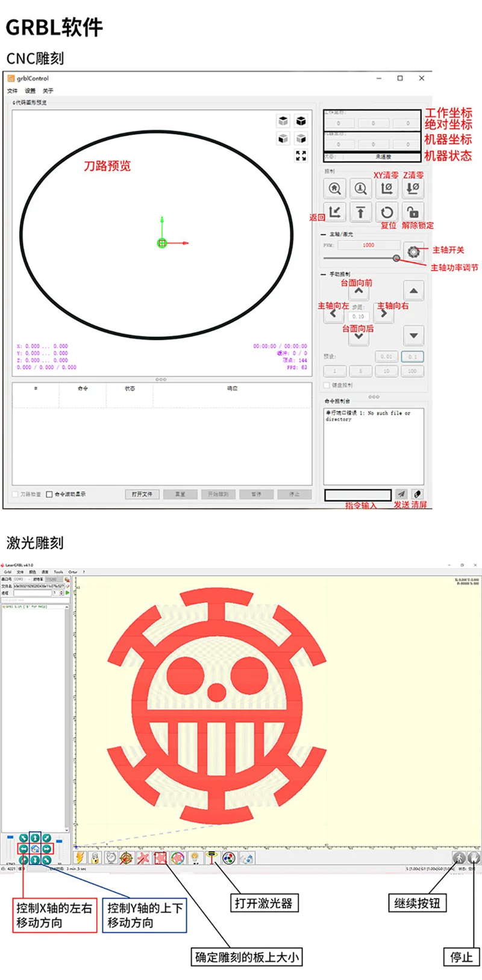Open the 设置 menu in grblControl
Image resolution: width=482 pixels, height=980 pixels.
pyautogui.click(x=30, y=91)
